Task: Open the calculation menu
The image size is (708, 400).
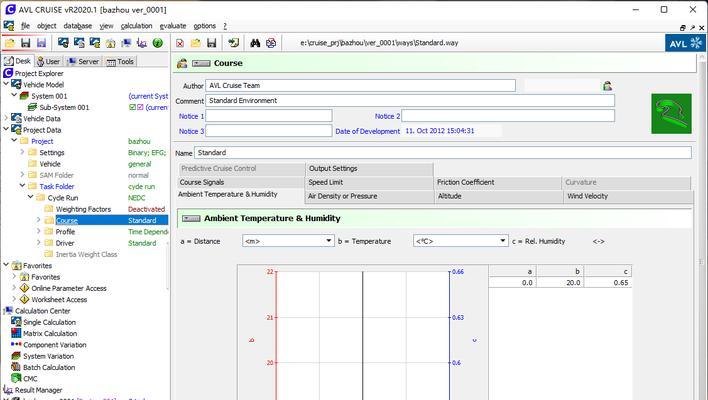Action: (136, 26)
